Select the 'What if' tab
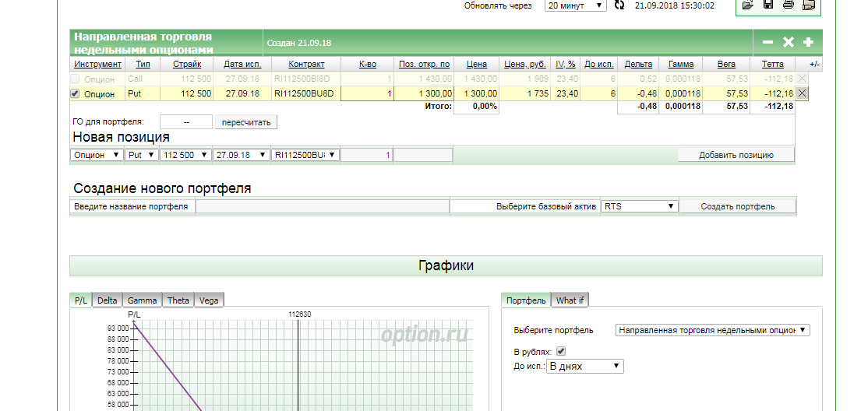Screen dimensions: 868x411 click(x=570, y=300)
